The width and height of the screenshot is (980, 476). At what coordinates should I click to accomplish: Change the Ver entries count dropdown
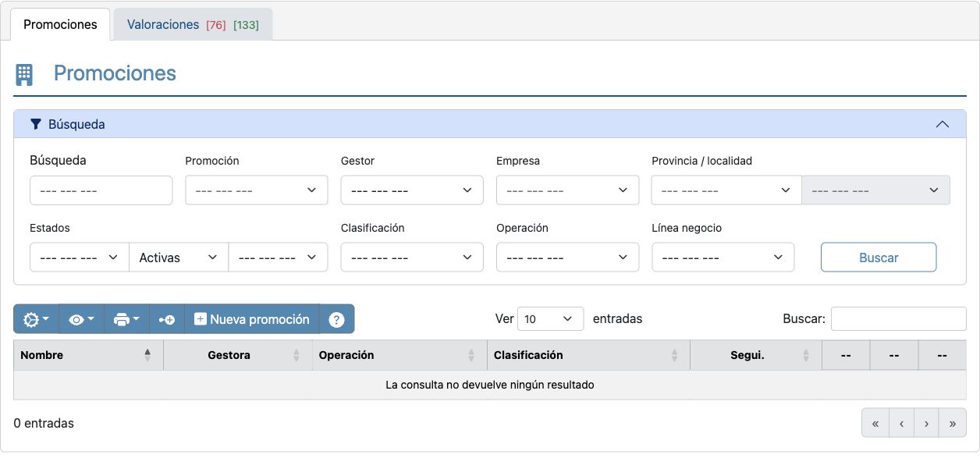point(550,319)
